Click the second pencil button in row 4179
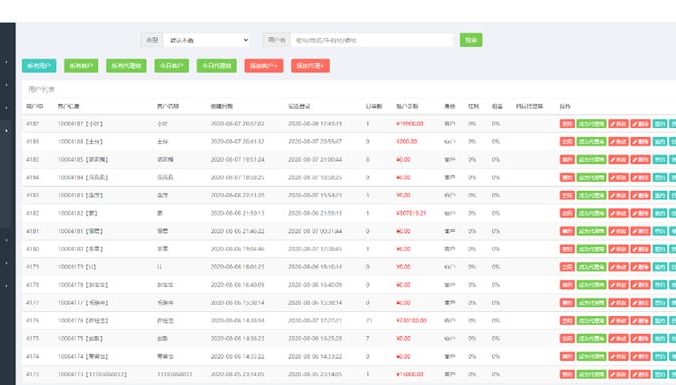The width and height of the screenshot is (676, 385). pos(640,267)
